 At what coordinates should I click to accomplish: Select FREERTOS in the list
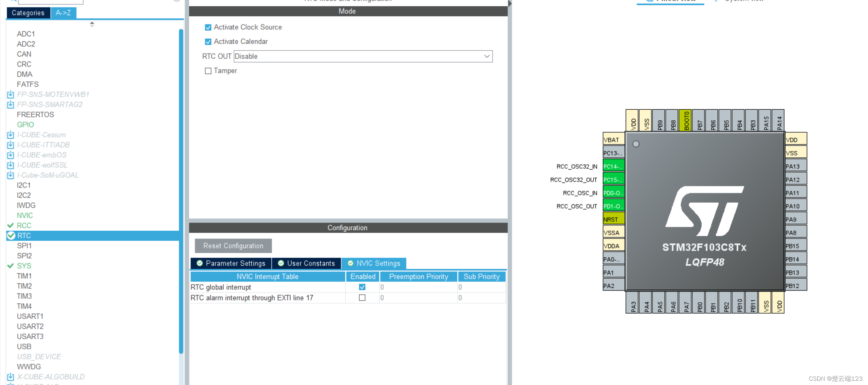35,115
